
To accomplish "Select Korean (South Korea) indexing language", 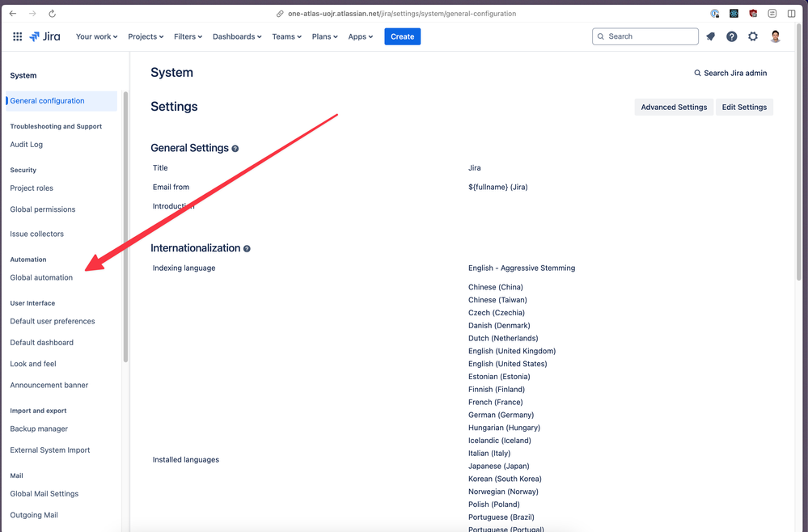I will click(x=505, y=479).
